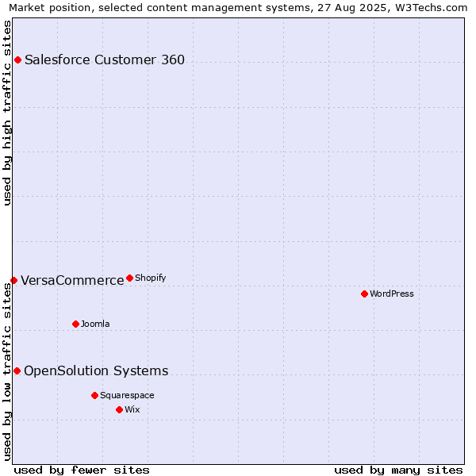Click the 'used by high traffic sites' axis label

tap(6, 113)
